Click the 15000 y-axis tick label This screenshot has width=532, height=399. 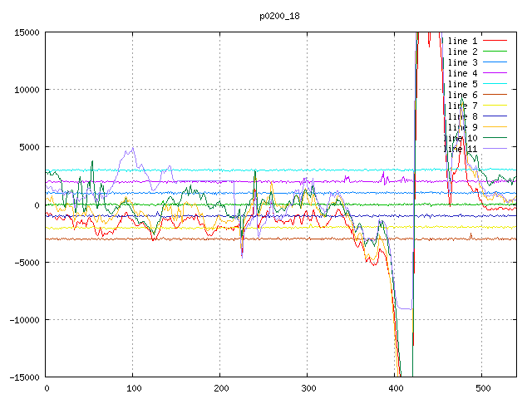click(x=26, y=32)
